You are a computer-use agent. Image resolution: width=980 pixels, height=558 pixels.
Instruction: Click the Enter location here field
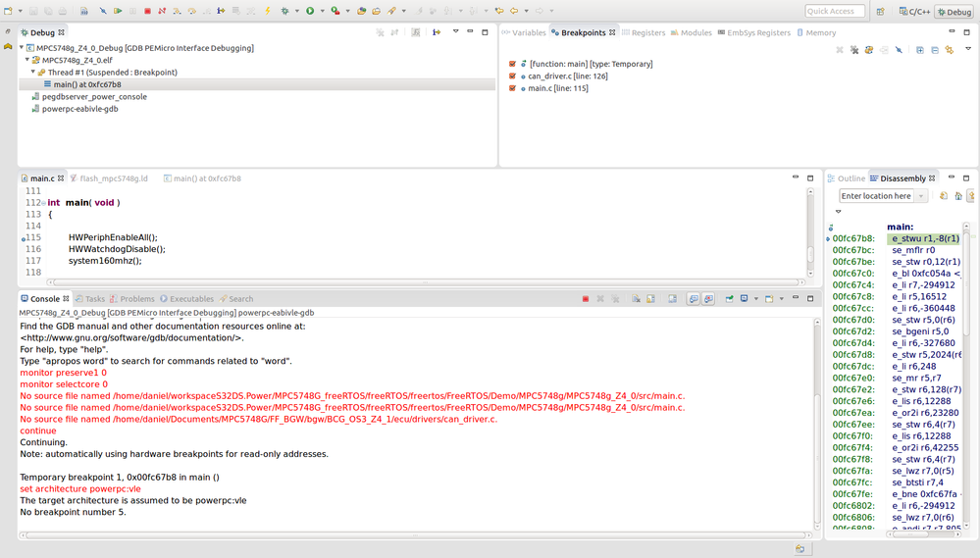click(876, 196)
